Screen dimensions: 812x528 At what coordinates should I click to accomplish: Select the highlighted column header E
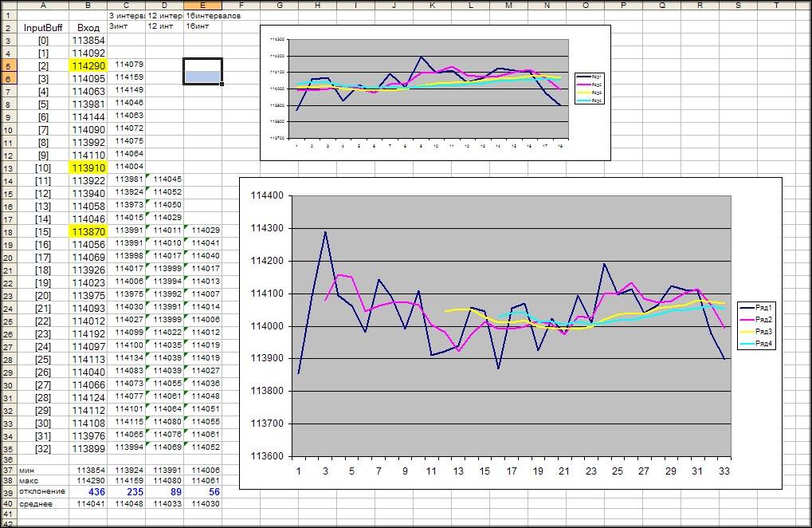tap(203, 5)
